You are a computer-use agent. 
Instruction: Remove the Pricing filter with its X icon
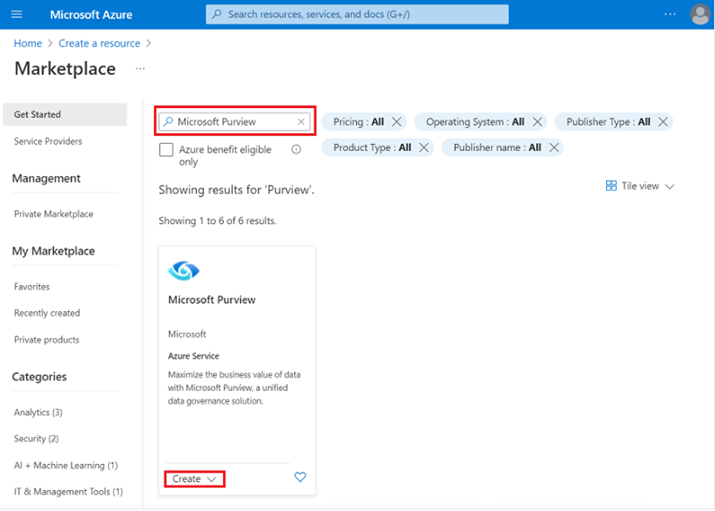[397, 122]
